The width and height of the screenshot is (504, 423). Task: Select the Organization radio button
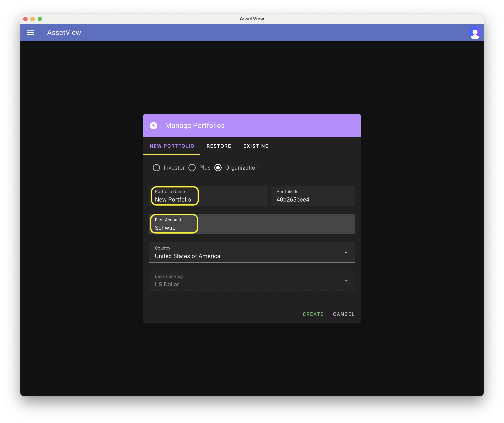[x=218, y=168]
